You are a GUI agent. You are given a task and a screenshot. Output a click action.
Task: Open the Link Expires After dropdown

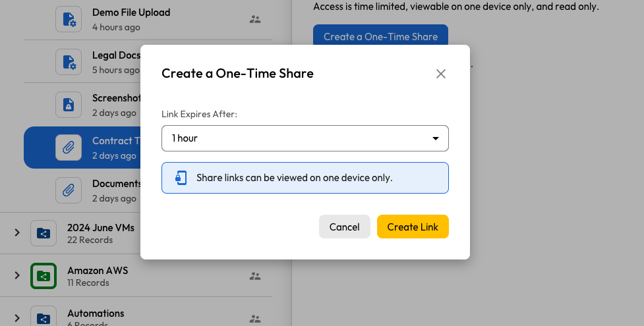point(305,138)
